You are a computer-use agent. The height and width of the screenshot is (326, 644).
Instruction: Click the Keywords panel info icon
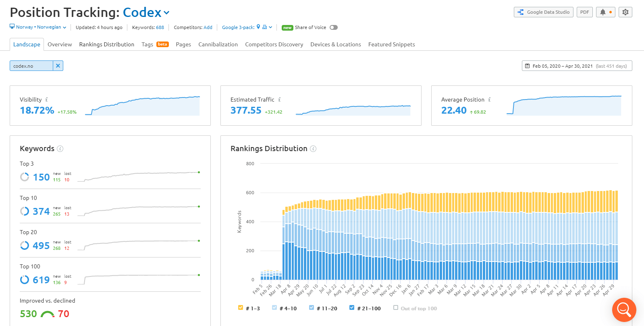(x=60, y=149)
